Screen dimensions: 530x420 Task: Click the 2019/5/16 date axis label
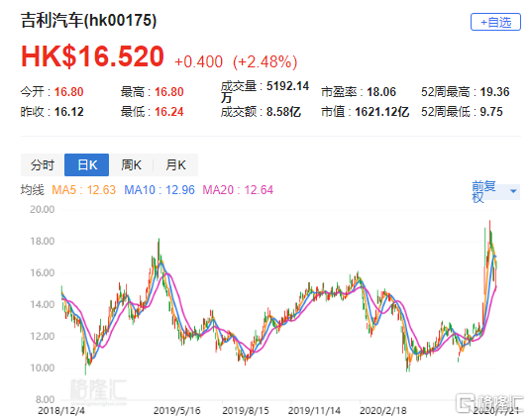(x=176, y=411)
